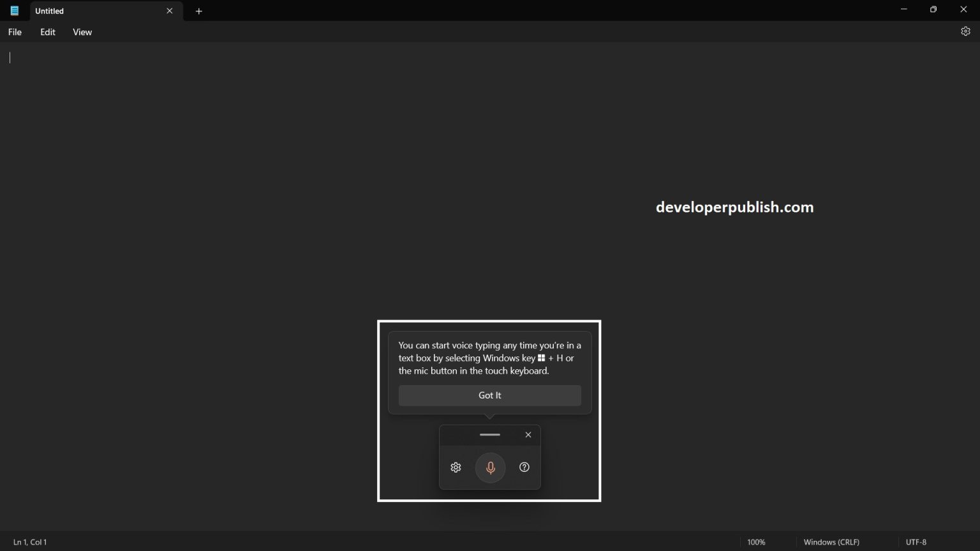This screenshot has height=551, width=980.
Task: Click the 100% zoom level in status bar
Action: pyautogui.click(x=756, y=542)
